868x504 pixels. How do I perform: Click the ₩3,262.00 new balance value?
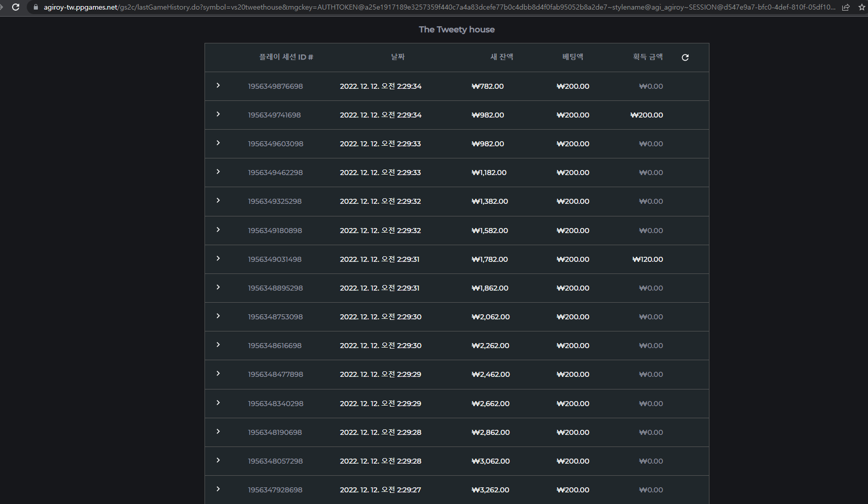pyautogui.click(x=490, y=490)
